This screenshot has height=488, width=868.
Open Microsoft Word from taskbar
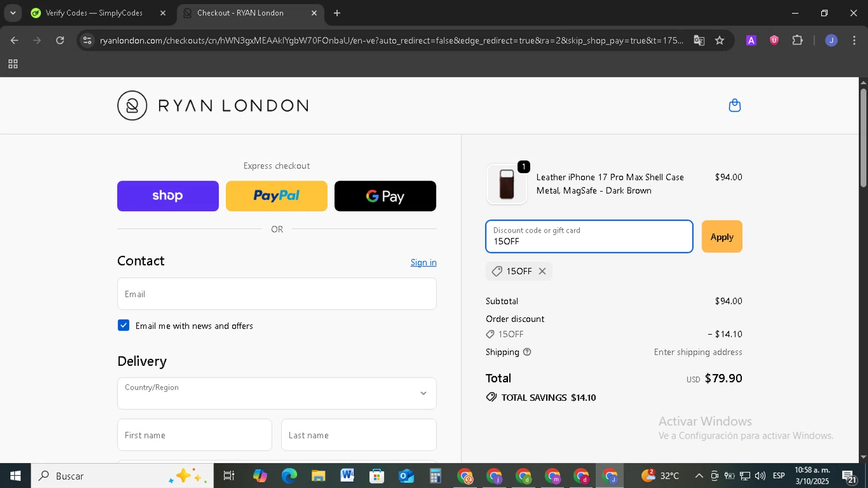(x=347, y=476)
